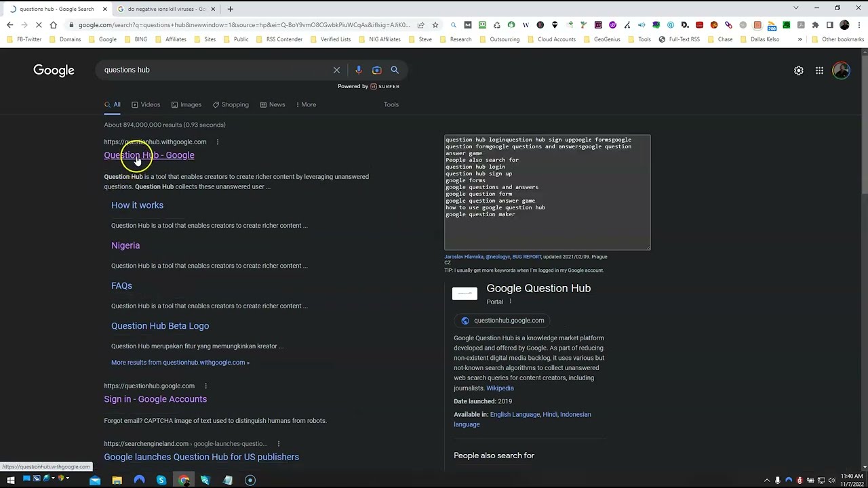Switch to the Images results tab
This screenshot has height=488, width=868.
186,104
